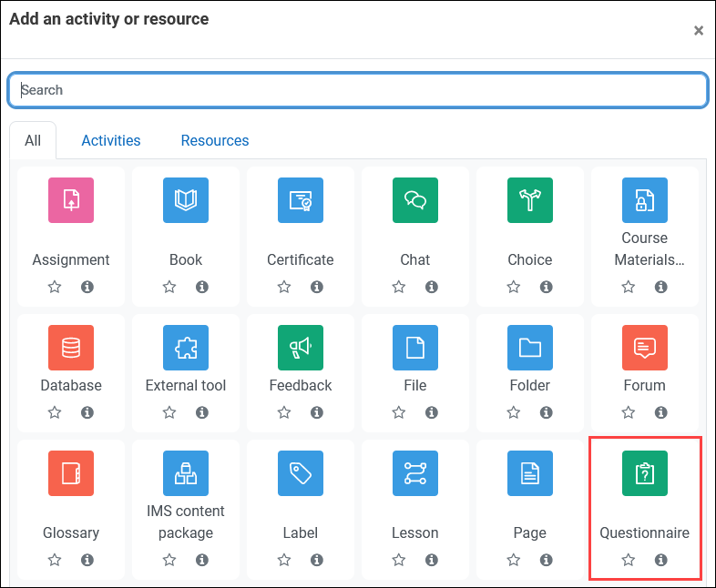Screen dimensions: 716x588
Task: Click the Assignment label link
Action: tap(71, 259)
